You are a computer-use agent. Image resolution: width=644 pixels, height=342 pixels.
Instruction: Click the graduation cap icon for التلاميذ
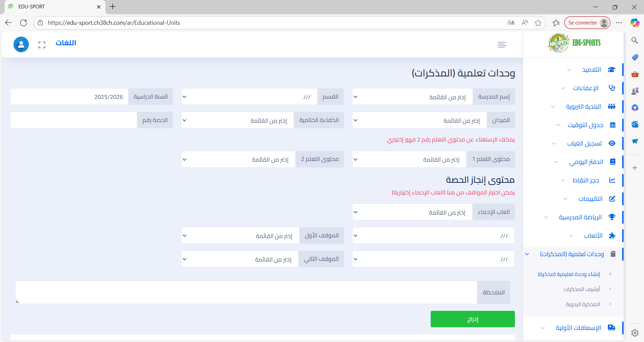611,70
